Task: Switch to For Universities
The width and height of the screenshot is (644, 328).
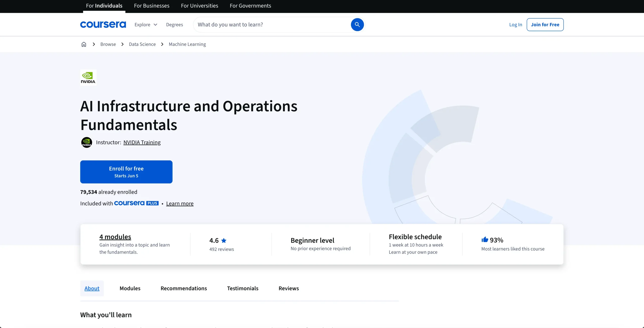Action: click(x=199, y=6)
